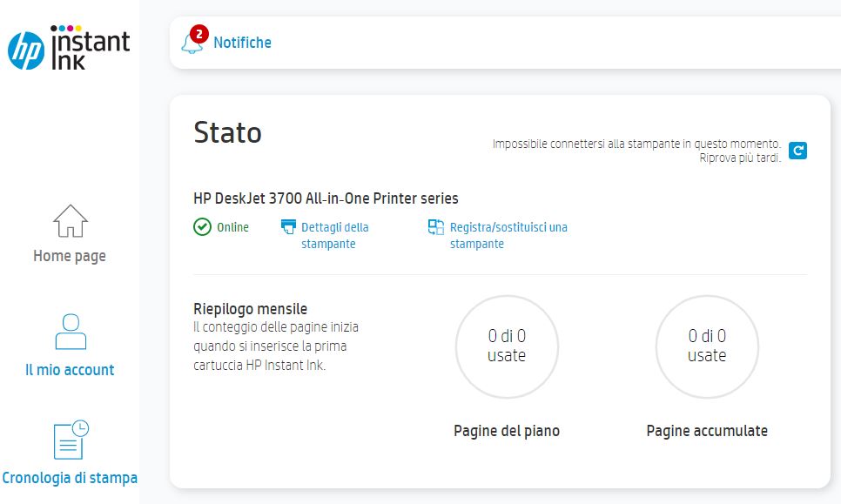The image size is (841, 504).
Task: Click the printer icon beside Dettagli della stampante
Action: pos(288,227)
